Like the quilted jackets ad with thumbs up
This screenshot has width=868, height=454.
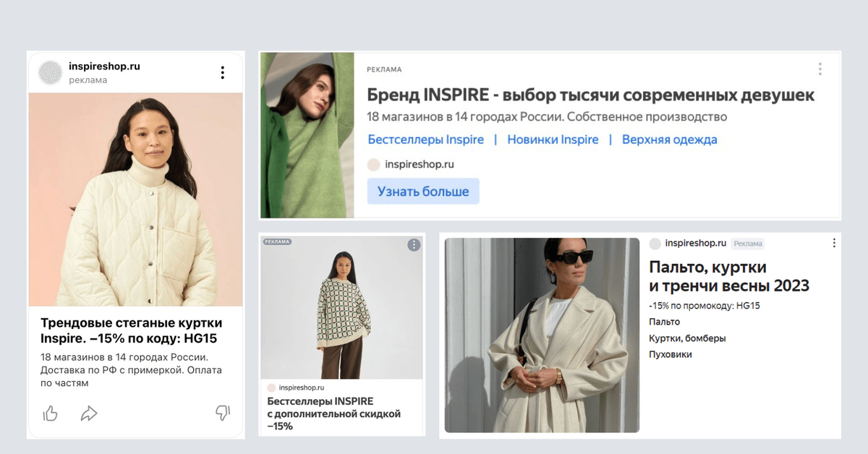point(50,414)
